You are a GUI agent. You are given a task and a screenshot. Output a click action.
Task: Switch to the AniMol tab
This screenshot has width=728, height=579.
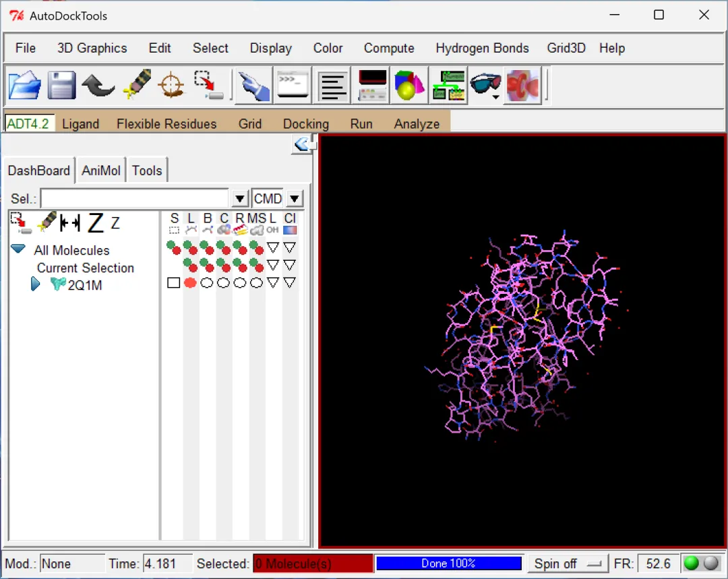(100, 171)
